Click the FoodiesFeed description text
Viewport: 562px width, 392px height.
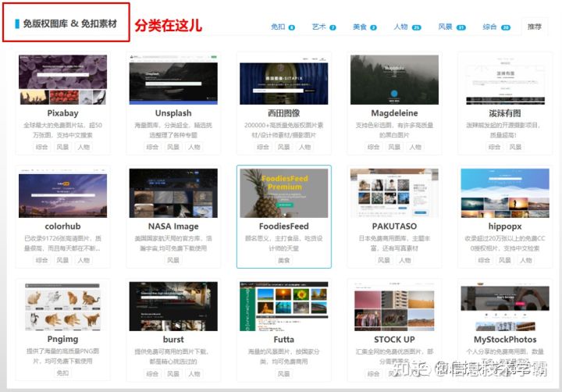click(284, 243)
